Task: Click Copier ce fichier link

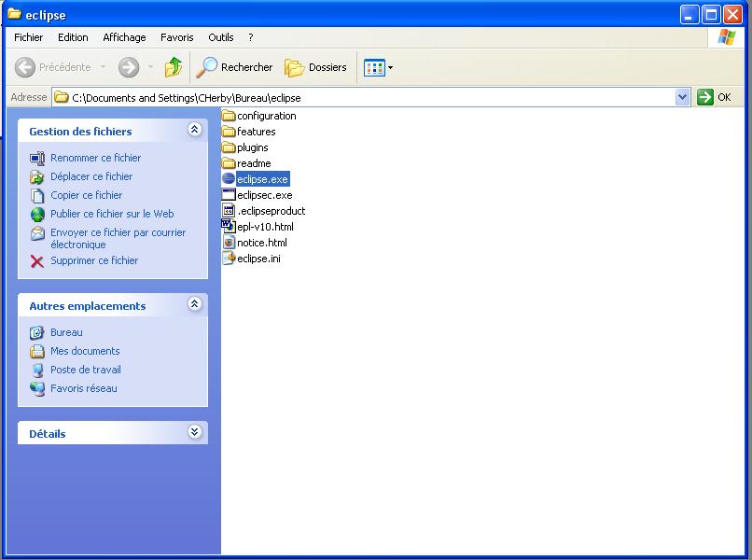Action: pos(87,195)
